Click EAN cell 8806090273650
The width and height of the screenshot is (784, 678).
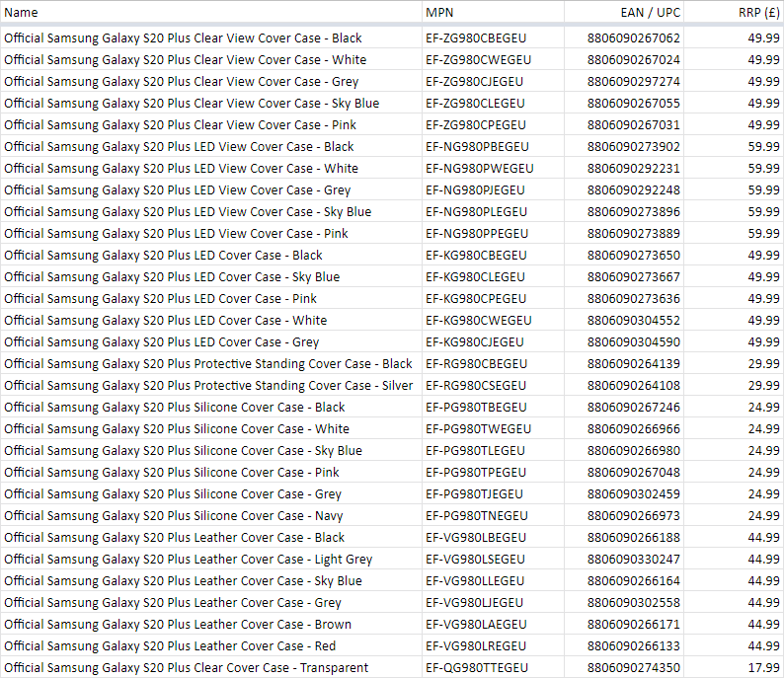633,256
